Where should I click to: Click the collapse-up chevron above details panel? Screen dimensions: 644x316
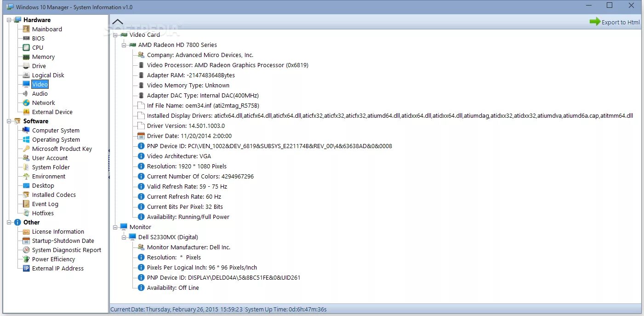point(118,22)
